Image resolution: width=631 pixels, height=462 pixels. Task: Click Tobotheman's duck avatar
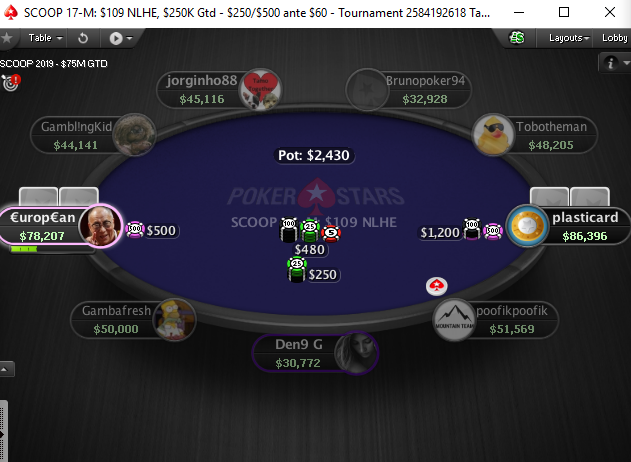493,135
